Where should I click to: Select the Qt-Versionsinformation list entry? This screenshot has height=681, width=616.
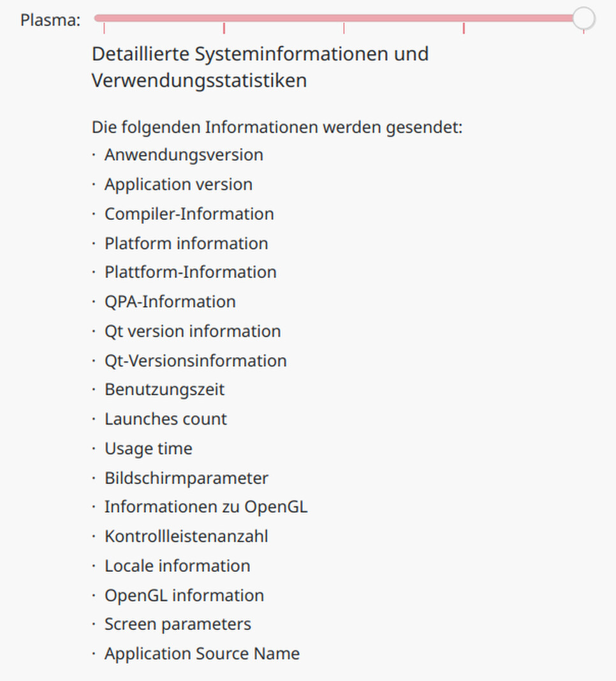pyautogui.click(x=196, y=360)
